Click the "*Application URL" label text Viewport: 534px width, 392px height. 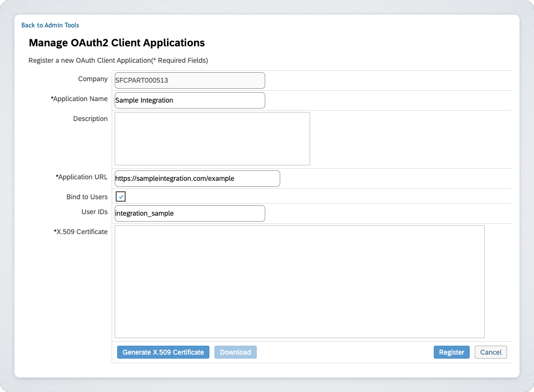point(82,177)
